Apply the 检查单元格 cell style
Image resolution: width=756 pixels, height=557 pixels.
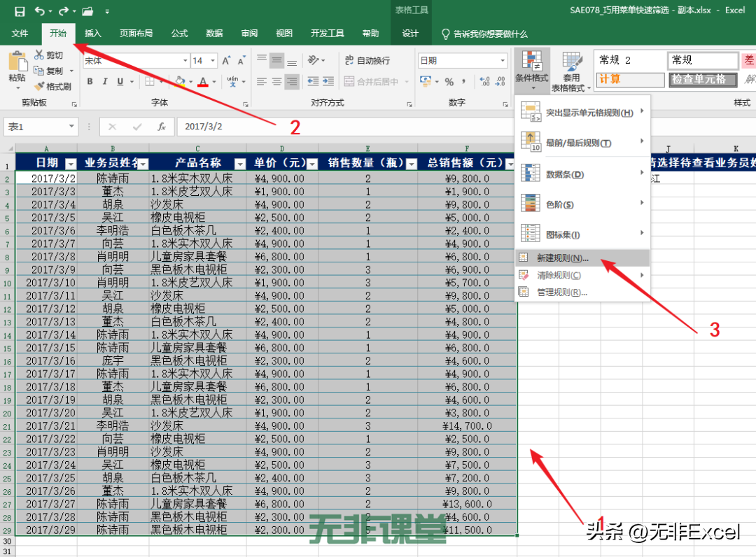(x=703, y=79)
